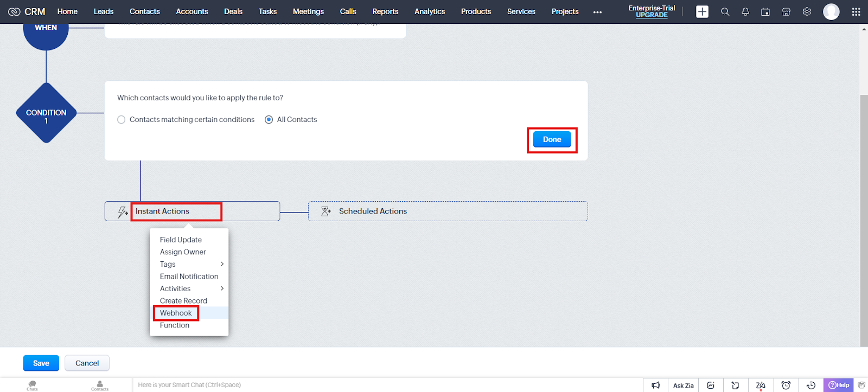Open the reminders alarm clock icon
The width and height of the screenshot is (868, 392).
click(786, 385)
